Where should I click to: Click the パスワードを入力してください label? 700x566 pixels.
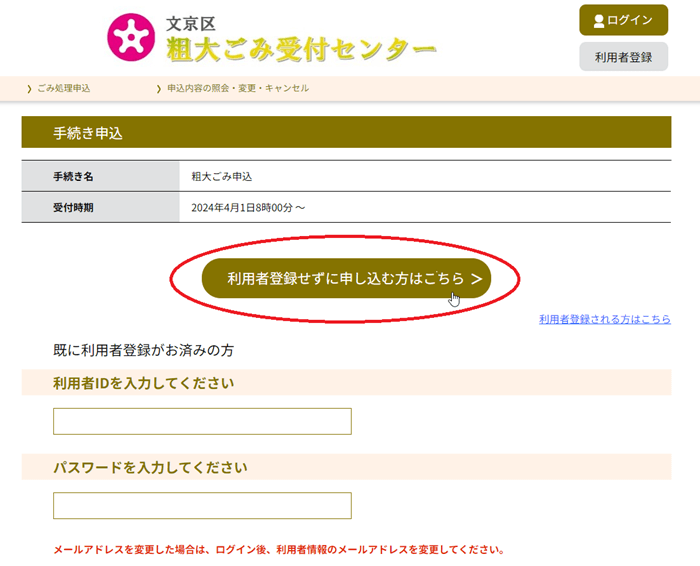150,467
